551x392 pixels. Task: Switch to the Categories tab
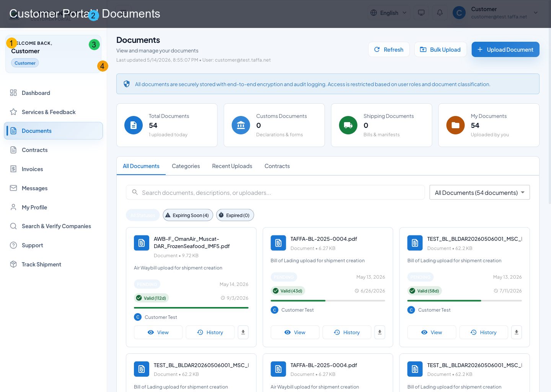186,166
